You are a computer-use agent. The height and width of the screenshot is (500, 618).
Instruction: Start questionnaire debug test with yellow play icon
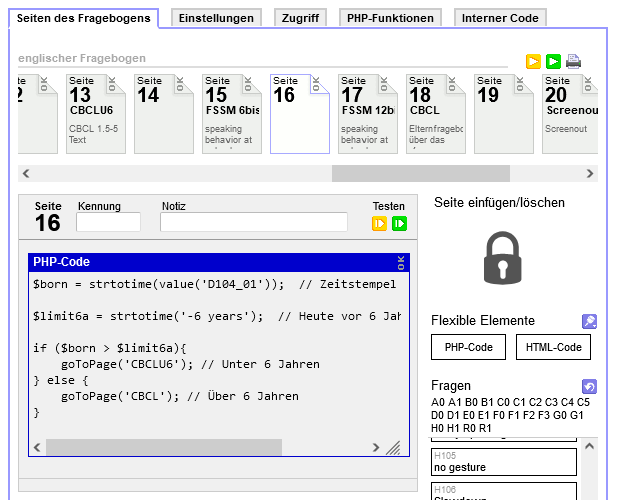click(533, 61)
